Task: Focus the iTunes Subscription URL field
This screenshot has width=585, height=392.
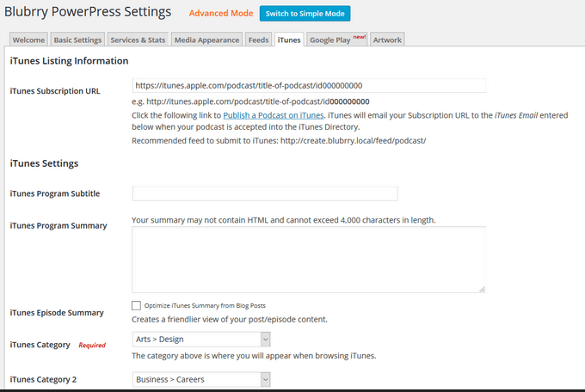Action: [309, 85]
